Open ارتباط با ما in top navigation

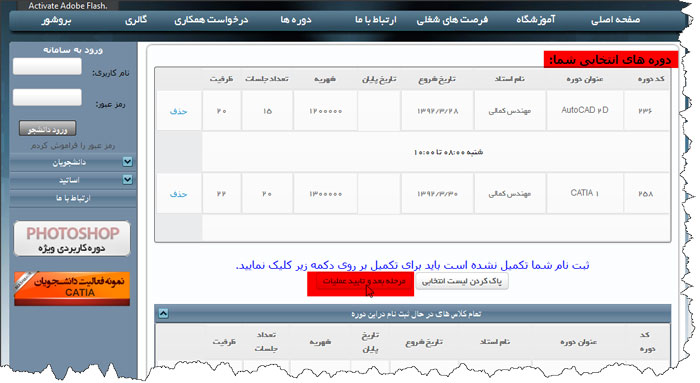(x=375, y=20)
